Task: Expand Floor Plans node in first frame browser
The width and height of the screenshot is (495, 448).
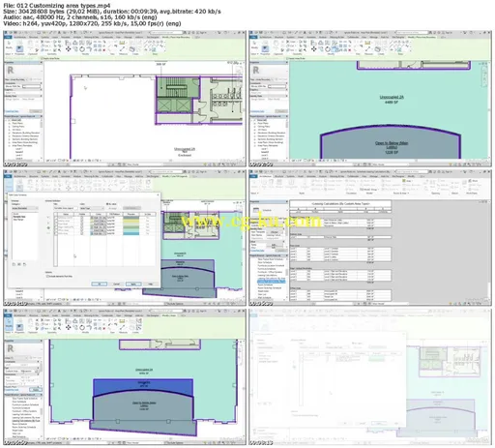Action: point(10,123)
